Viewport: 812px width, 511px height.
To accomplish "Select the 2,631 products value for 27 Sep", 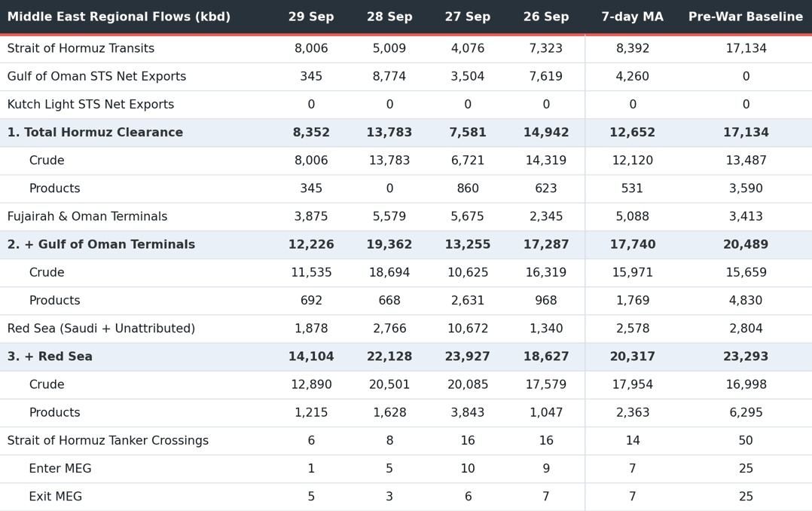I will tap(468, 300).
